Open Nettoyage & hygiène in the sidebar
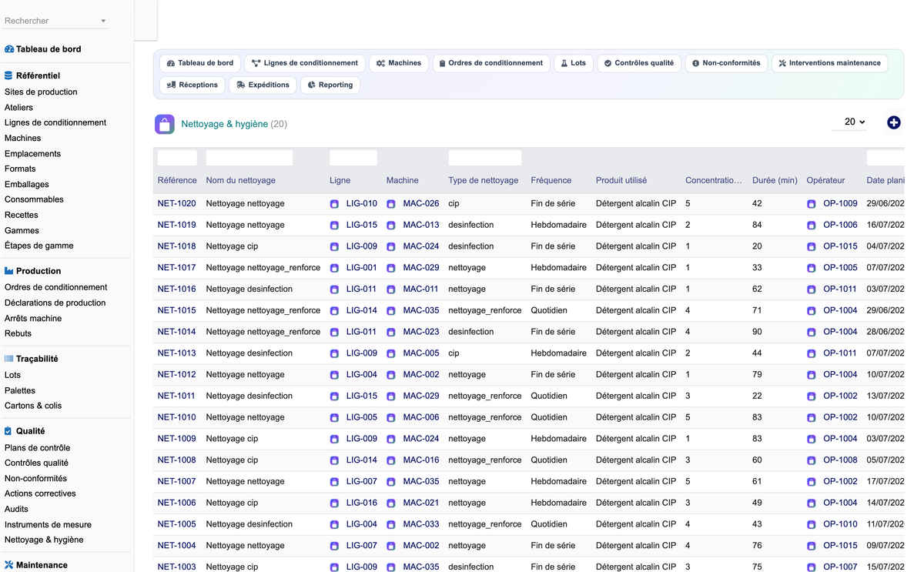The image size is (924, 572). point(44,540)
